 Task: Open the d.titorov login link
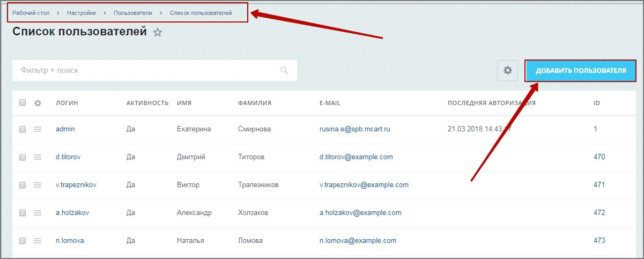[x=68, y=157]
